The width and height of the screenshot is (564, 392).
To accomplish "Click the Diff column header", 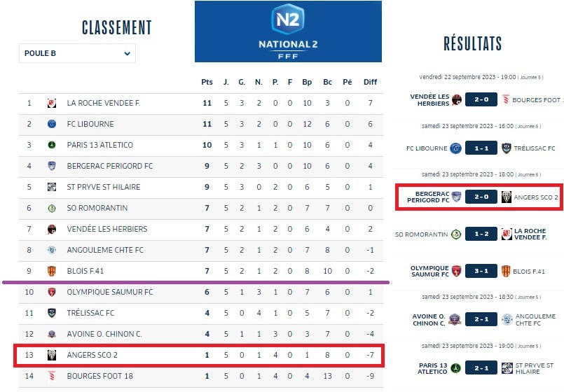I will pyautogui.click(x=370, y=82).
